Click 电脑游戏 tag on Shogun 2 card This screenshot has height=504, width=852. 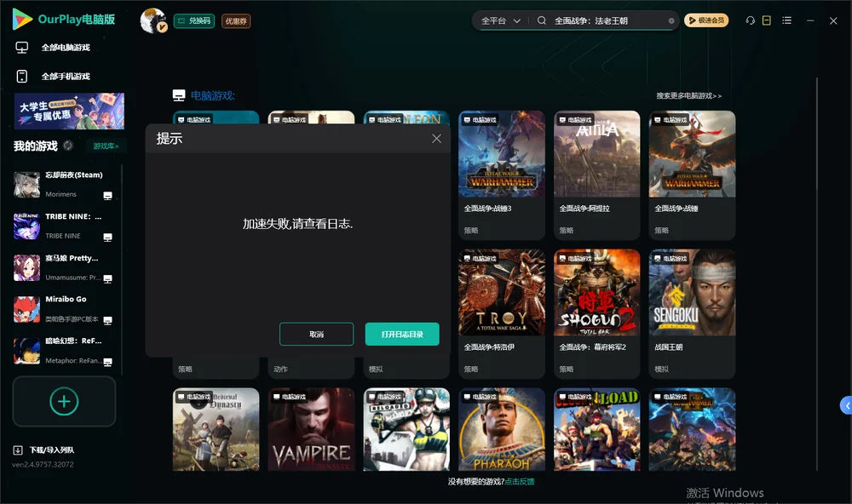pos(575,258)
